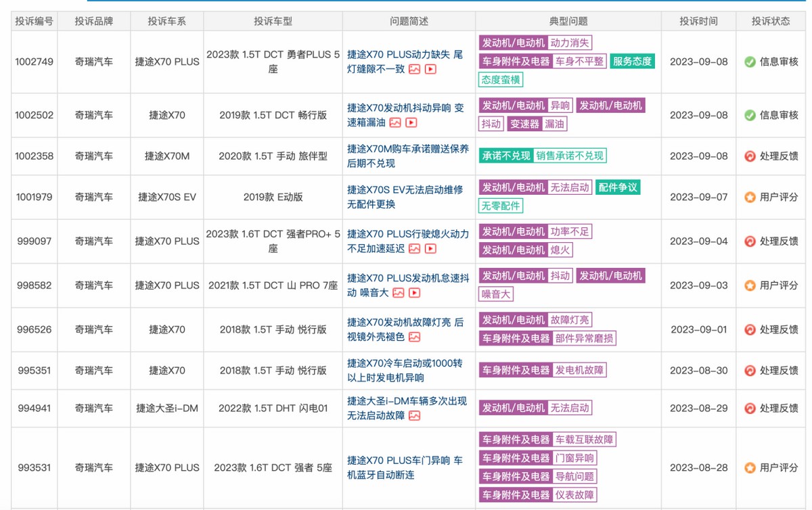Click the orange star status icon for complaint 993531
Screen dimensions: 812x510
750,467
